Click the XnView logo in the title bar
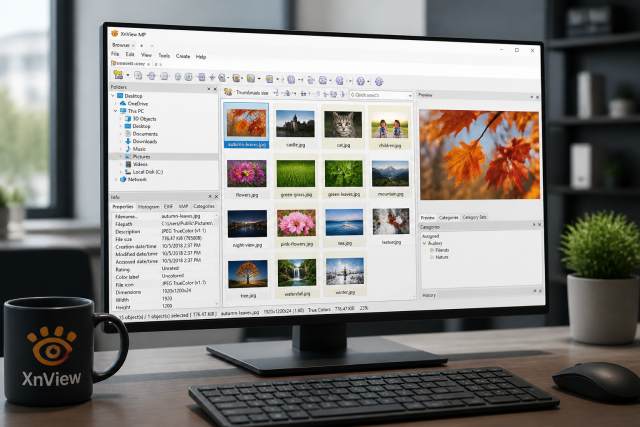This screenshot has width=640, height=427. [x=115, y=33]
